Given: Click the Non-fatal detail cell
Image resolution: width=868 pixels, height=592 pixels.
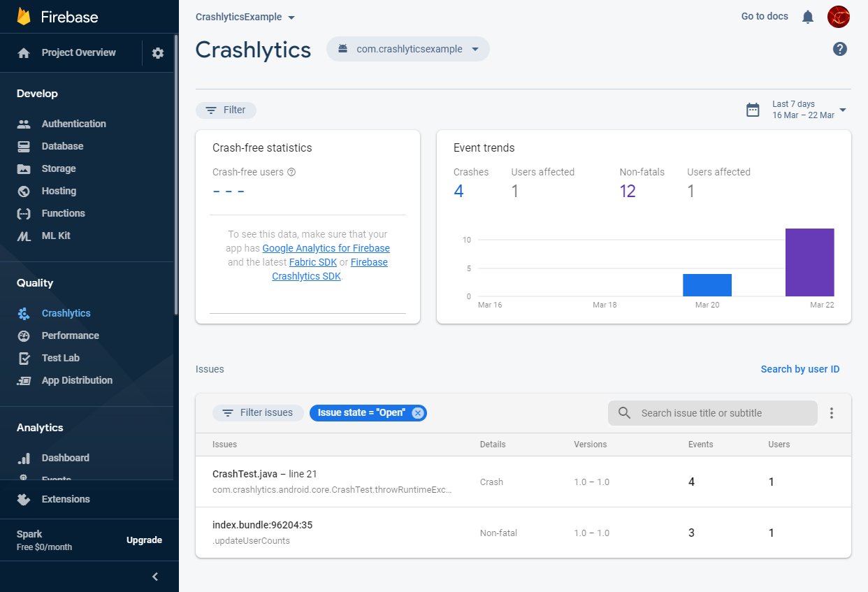Looking at the screenshot, I should tap(499, 533).
